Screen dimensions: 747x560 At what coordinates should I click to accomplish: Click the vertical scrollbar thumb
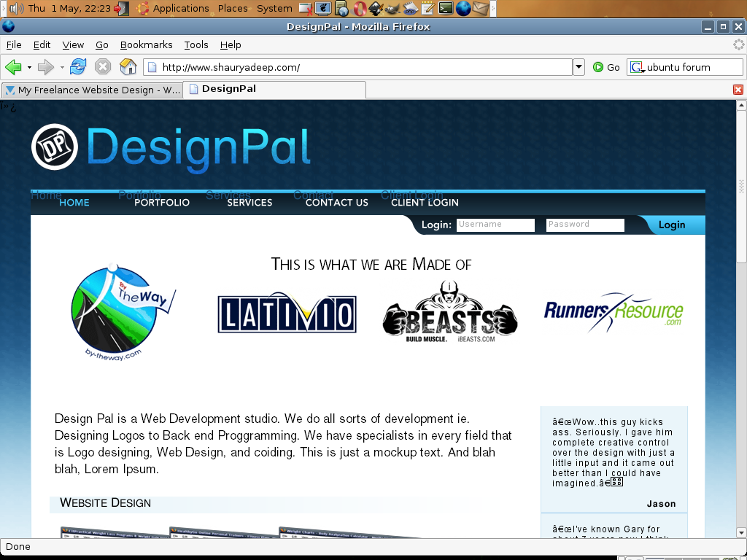(x=741, y=186)
